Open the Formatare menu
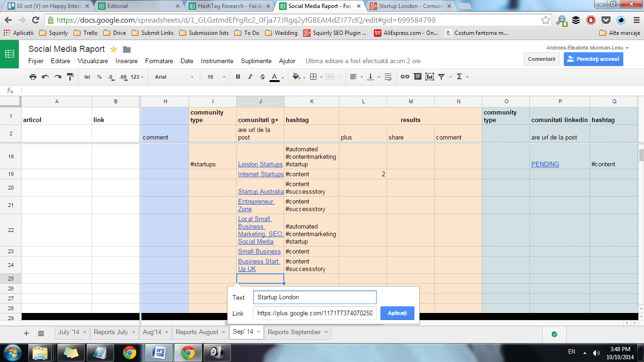This screenshot has height=362, width=644. click(159, 61)
